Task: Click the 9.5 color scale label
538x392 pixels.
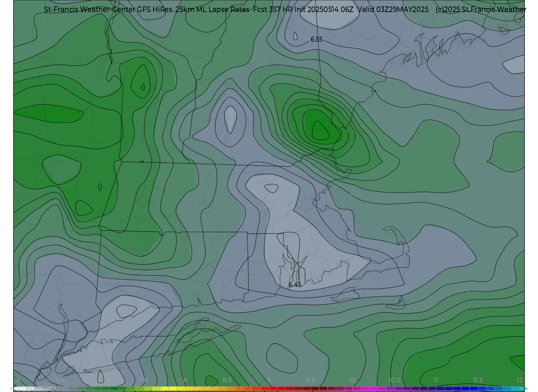Action: click(310, 380)
